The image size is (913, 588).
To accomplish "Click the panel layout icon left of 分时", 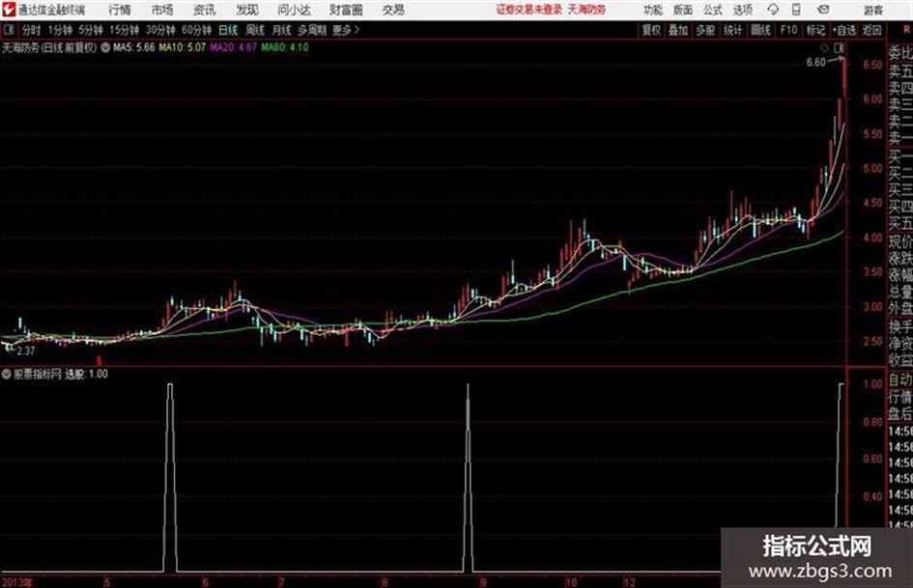I will click(8, 30).
